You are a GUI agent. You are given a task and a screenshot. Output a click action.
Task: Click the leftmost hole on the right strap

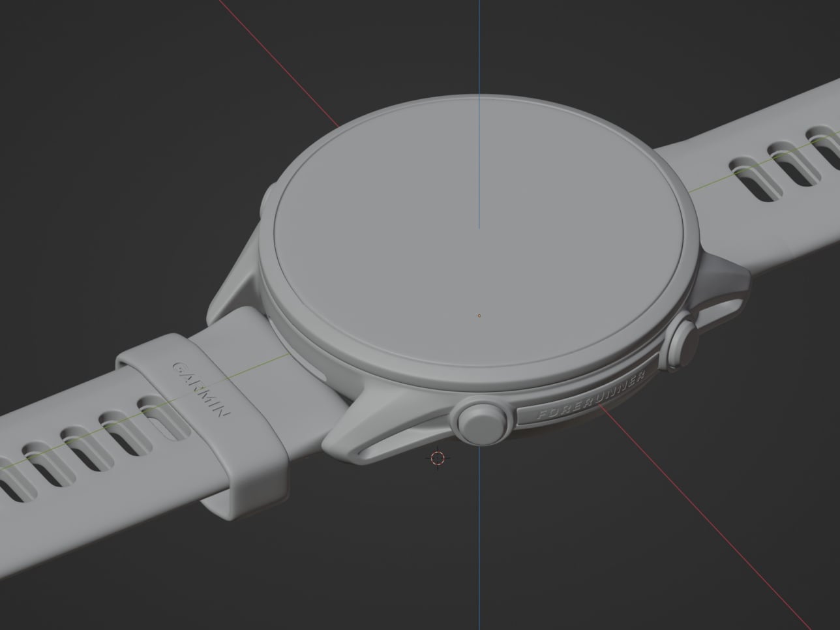pyautogui.click(x=747, y=173)
